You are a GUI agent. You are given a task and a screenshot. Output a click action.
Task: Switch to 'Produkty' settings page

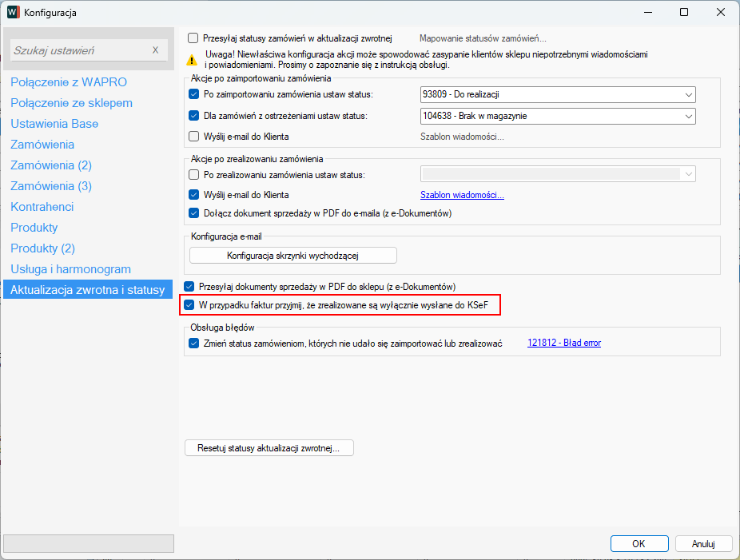click(34, 228)
